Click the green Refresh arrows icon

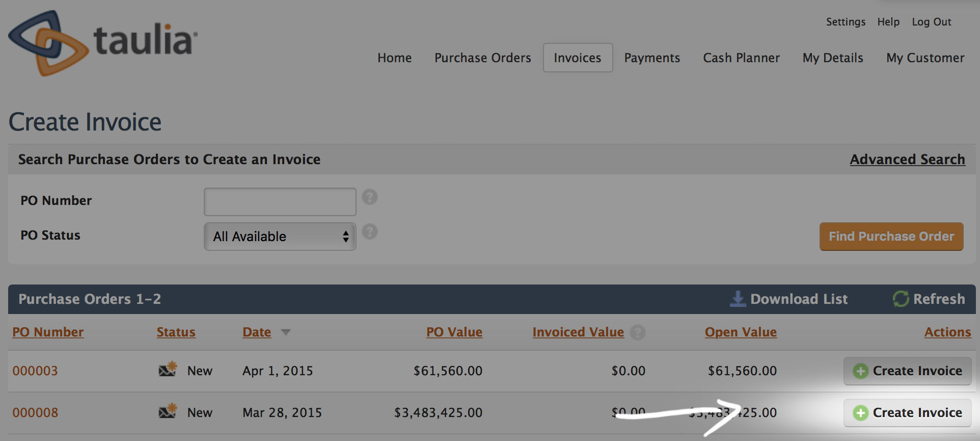coord(901,299)
